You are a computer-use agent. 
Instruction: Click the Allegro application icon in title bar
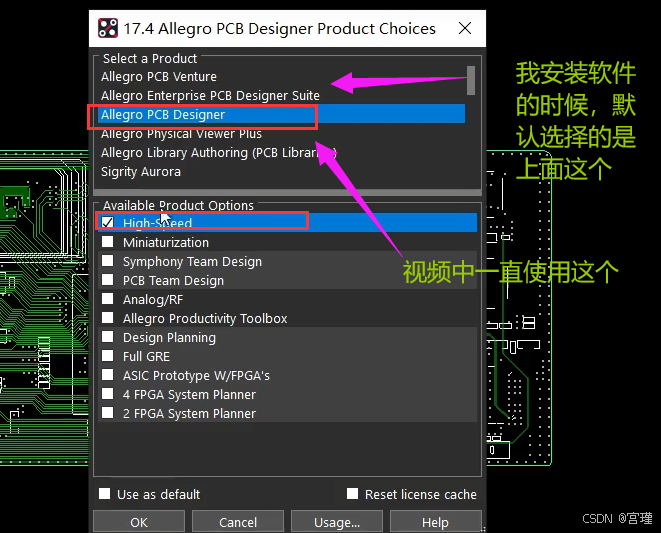tap(107, 28)
